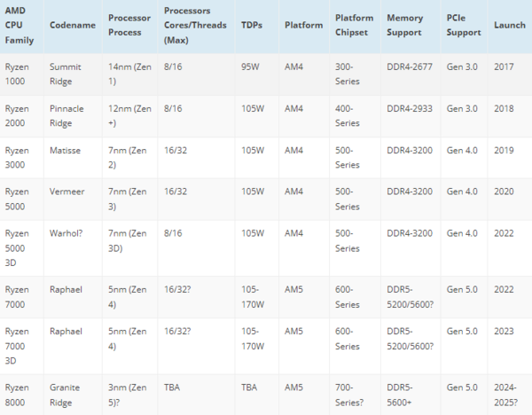
Task: Click the 'PCIe Support' column header
Action: [464, 25]
